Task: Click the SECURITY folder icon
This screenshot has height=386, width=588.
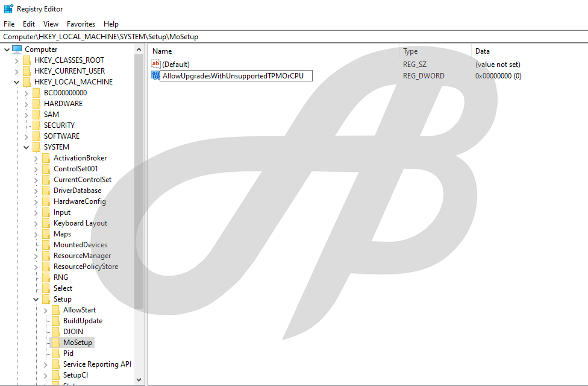Action: tap(36, 125)
